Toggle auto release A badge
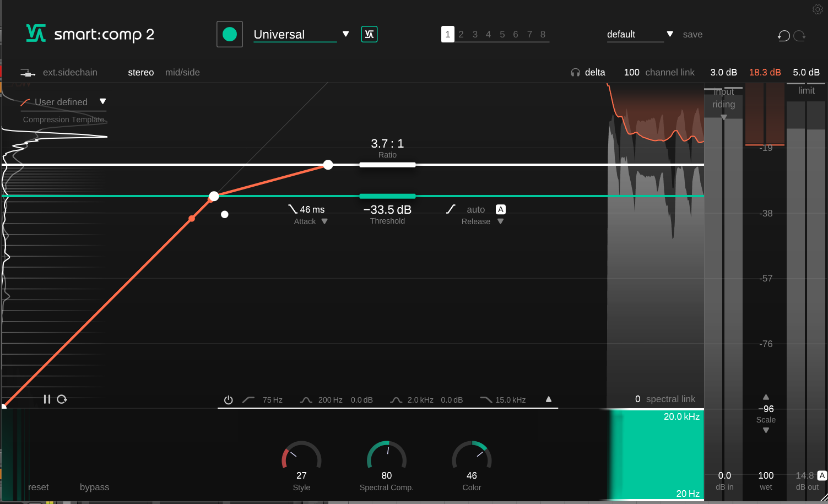This screenshot has height=504, width=828. click(x=501, y=209)
